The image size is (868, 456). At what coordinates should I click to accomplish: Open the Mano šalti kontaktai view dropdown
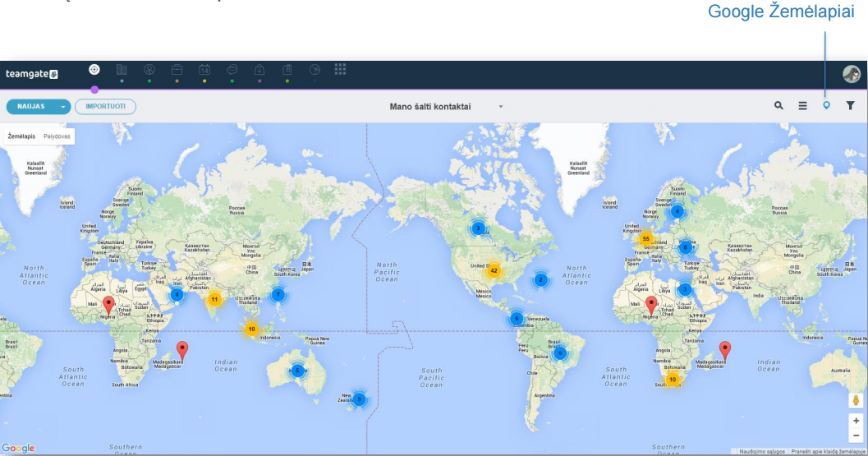point(446,106)
